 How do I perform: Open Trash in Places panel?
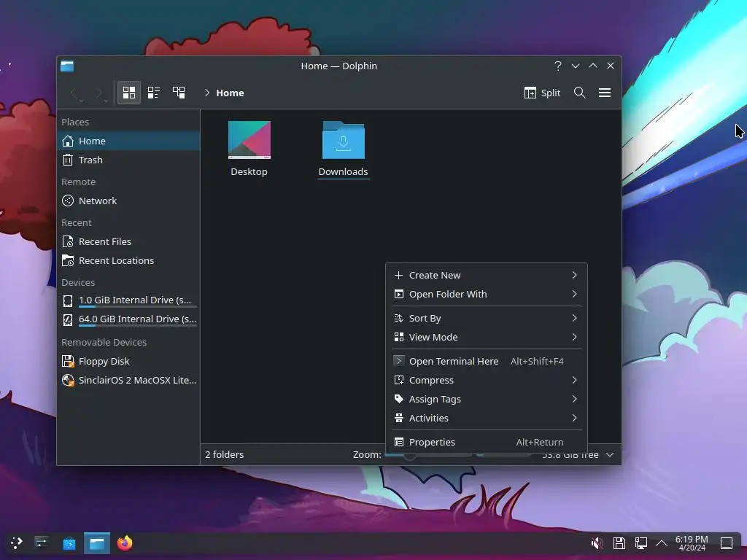pos(128,160)
